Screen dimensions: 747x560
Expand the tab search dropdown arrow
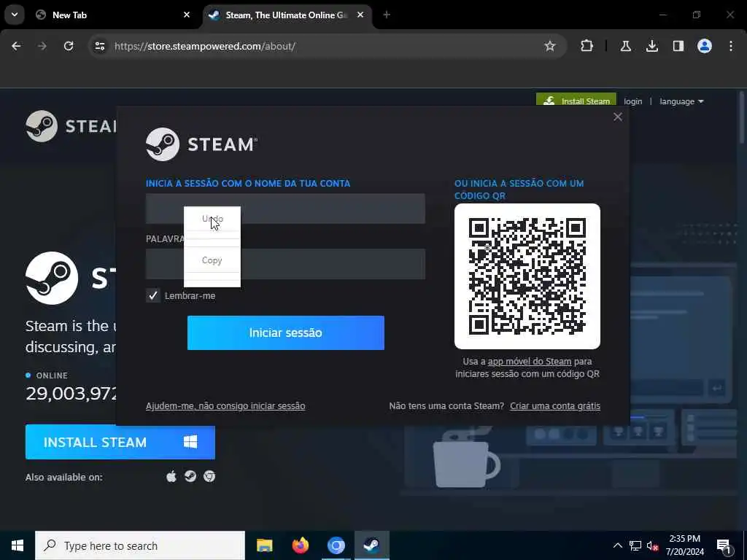coord(15,15)
